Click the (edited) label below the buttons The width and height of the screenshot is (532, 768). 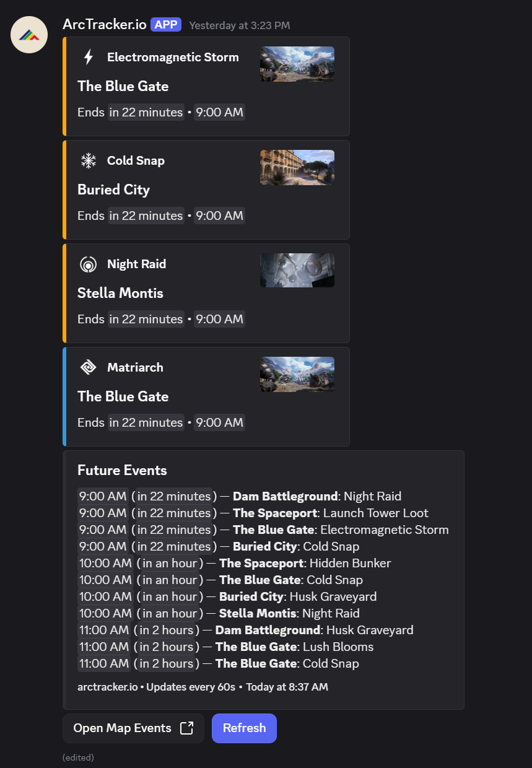pos(78,757)
